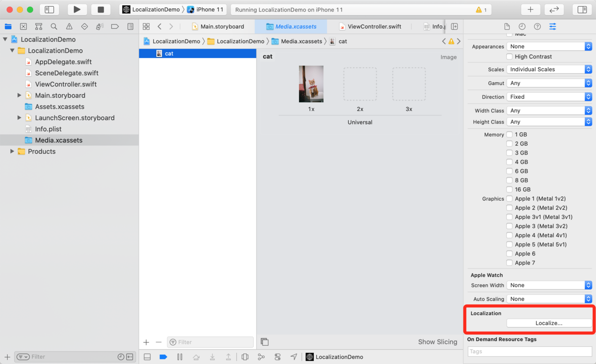The height and width of the screenshot is (364, 596).
Task: Enable the High Contrast checkbox
Action: coord(509,57)
